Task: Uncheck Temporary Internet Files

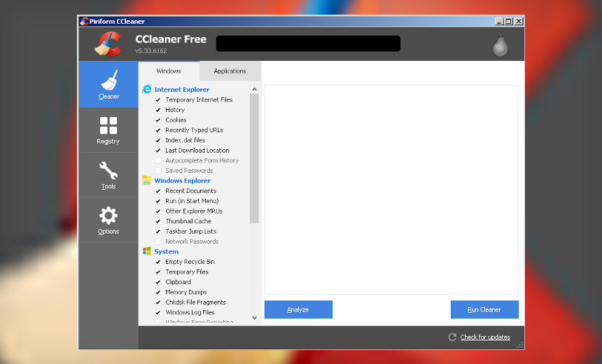Action: [x=157, y=99]
